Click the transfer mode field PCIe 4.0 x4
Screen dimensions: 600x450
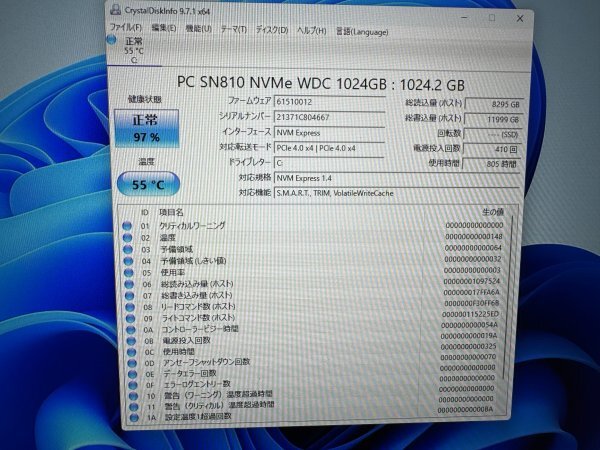coord(329,148)
